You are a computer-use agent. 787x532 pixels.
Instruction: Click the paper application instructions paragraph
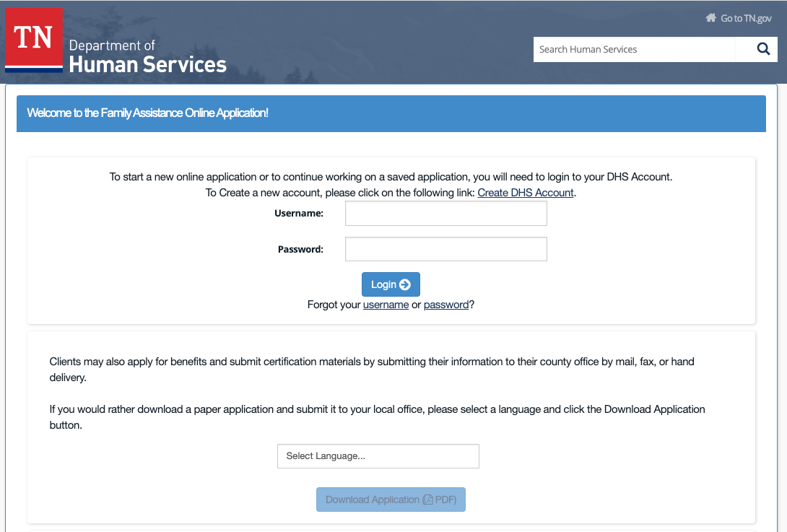(x=377, y=417)
